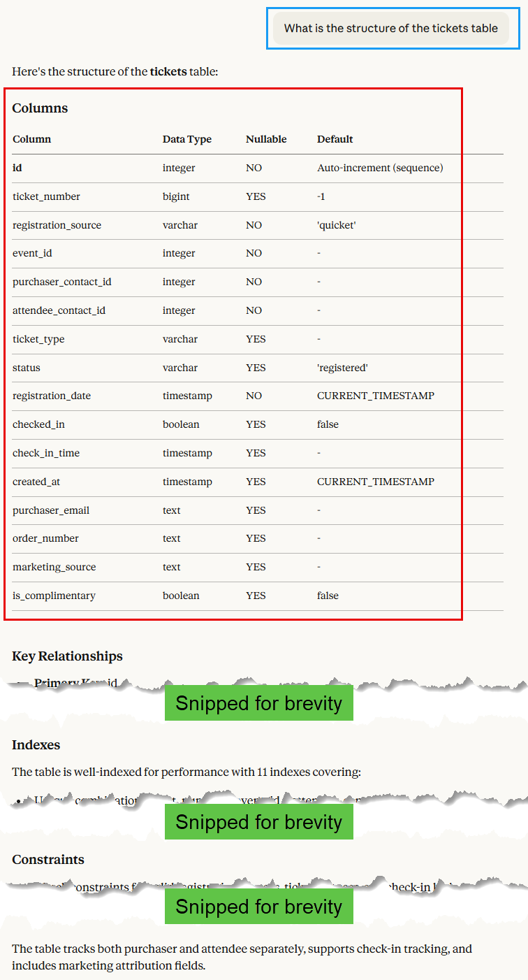Click the Columns section heading

click(40, 108)
